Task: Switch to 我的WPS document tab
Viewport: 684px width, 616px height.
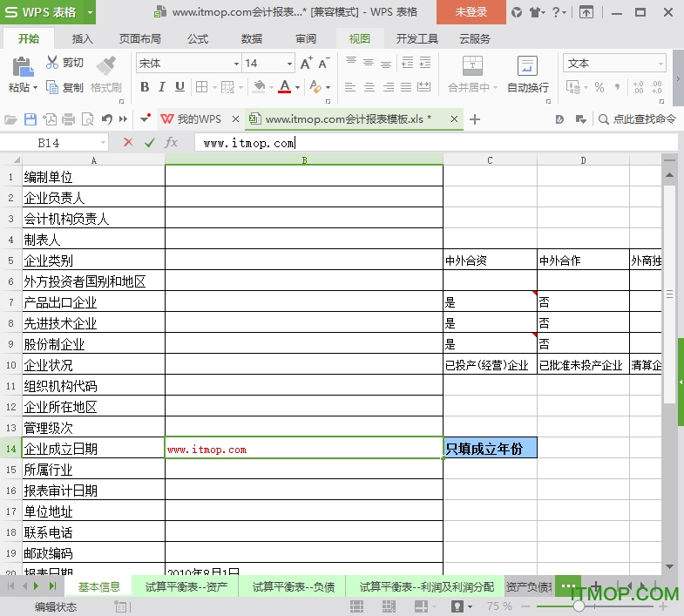Action: (x=192, y=119)
